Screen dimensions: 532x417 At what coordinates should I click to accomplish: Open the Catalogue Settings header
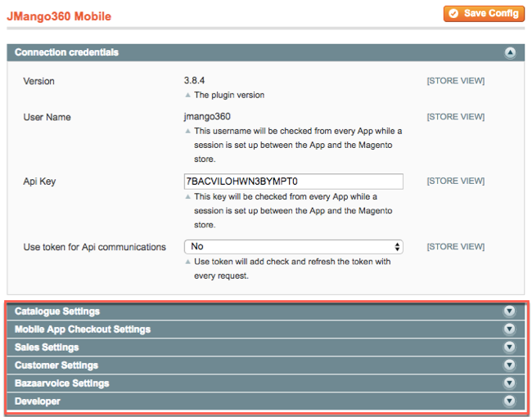pyautogui.click(x=266, y=312)
